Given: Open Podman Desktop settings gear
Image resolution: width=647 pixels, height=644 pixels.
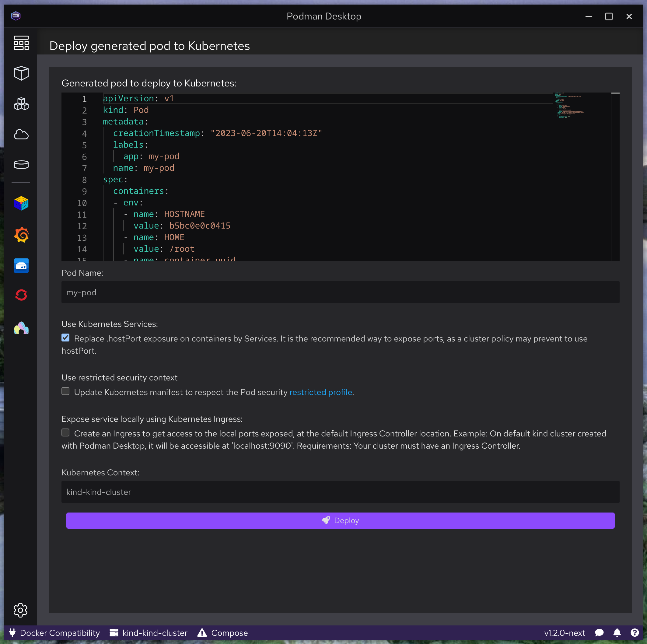Looking at the screenshot, I should point(20,610).
